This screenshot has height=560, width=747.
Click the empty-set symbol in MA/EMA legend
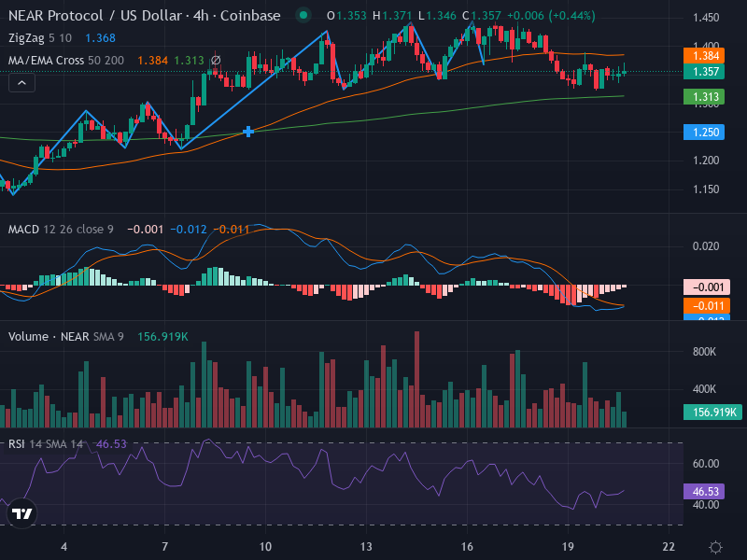pyautogui.click(x=216, y=61)
